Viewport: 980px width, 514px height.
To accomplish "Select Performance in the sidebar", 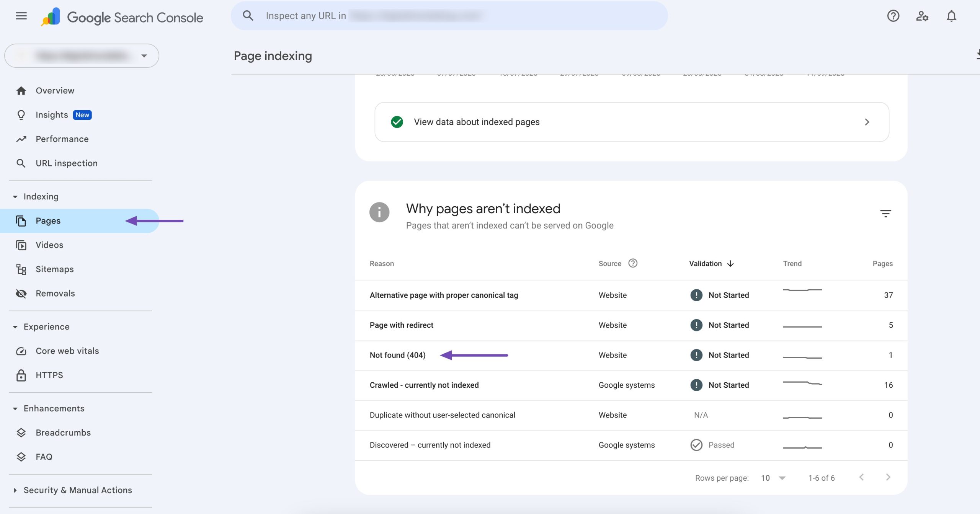I will click(x=62, y=139).
